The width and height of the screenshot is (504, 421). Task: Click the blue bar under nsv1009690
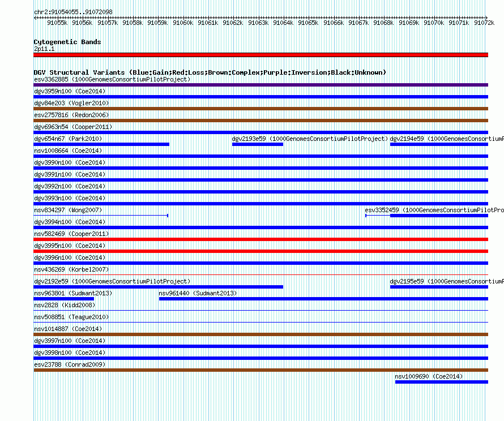click(442, 382)
